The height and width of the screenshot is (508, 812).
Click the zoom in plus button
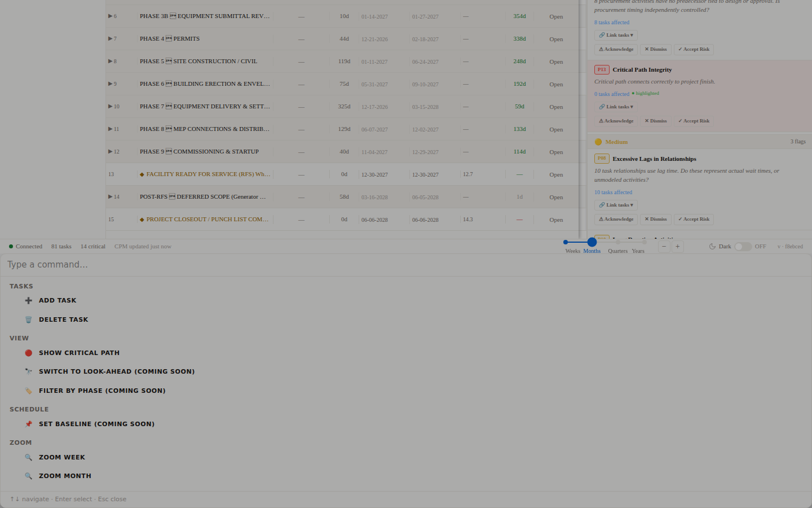tap(678, 247)
